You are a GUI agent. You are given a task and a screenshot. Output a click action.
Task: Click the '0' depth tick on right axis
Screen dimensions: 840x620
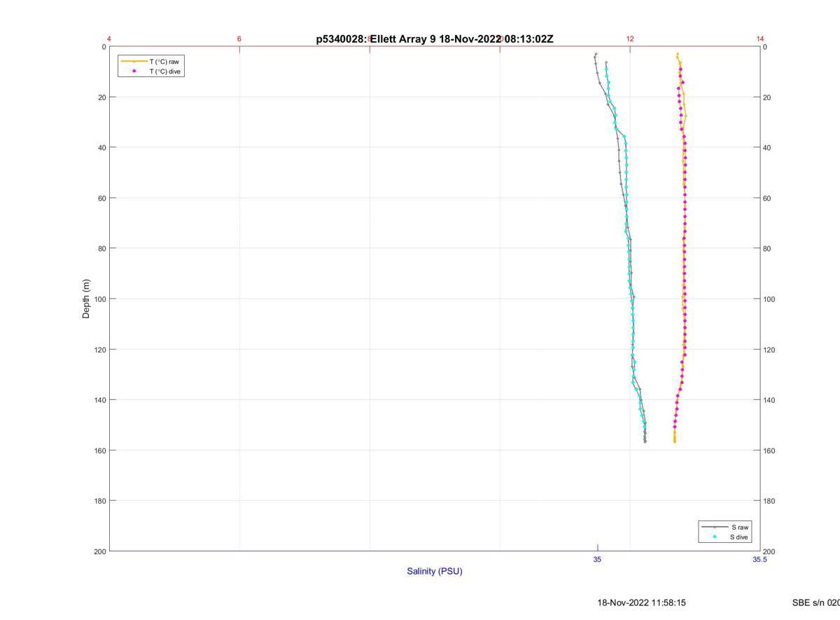pos(765,47)
